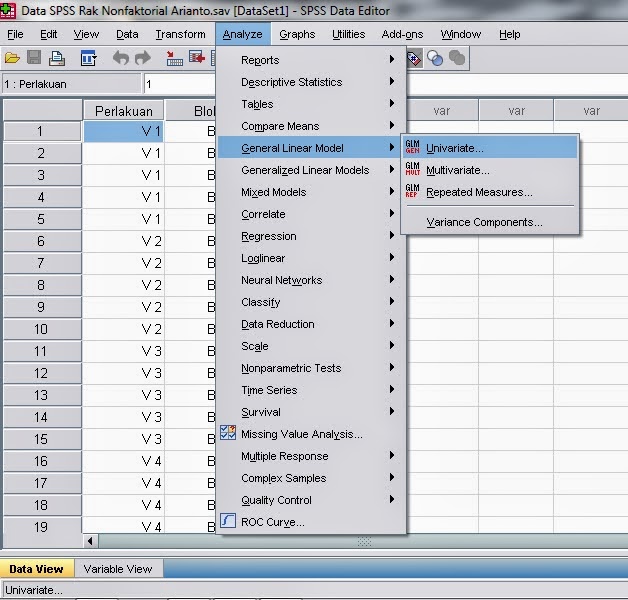Open the File menu
Image resolution: width=628 pixels, height=600 pixels.
(x=15, y=34)
